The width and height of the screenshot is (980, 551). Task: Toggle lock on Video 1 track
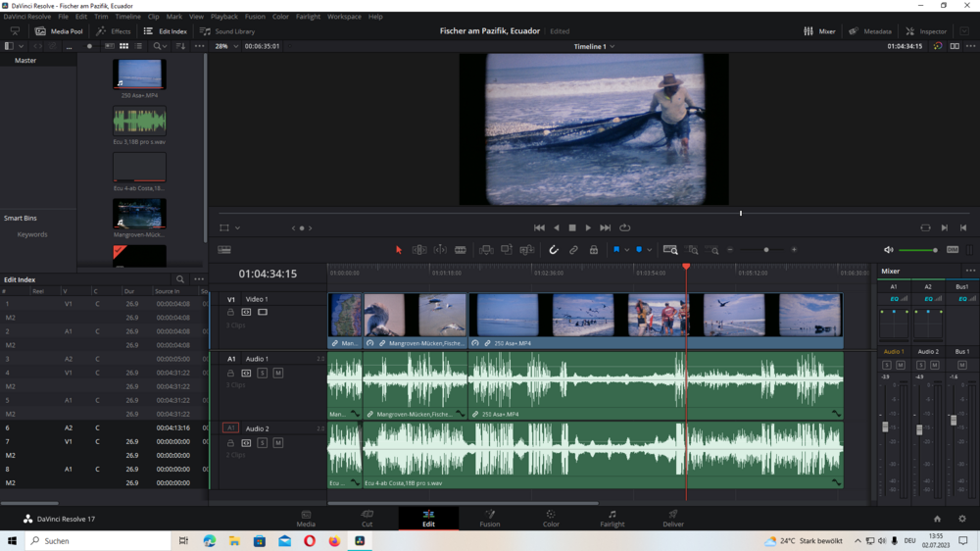coord(230,313)
